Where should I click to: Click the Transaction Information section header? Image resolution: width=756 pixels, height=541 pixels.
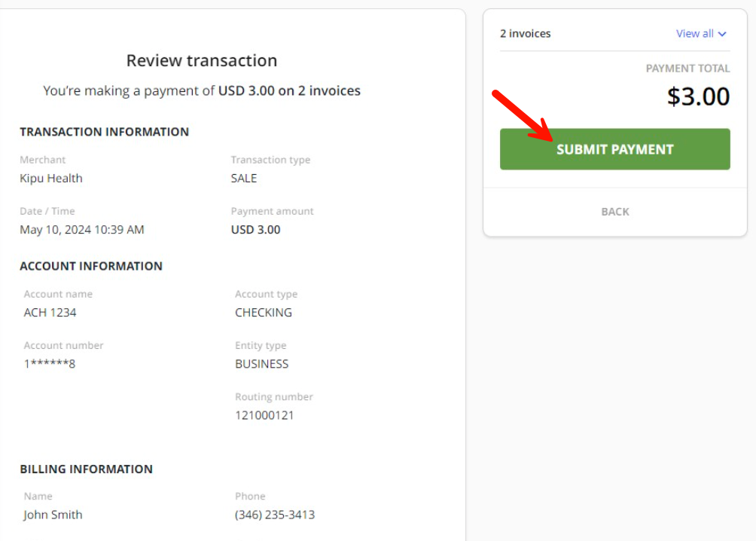click(104, 132)
